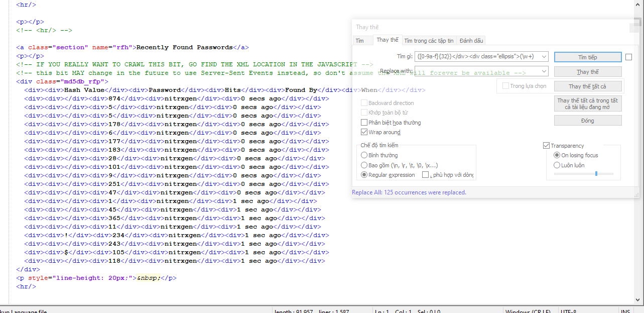Click the 'Replace All: 125 occurrences' status message
Screen dimensions: 644x313
[409, 192]
